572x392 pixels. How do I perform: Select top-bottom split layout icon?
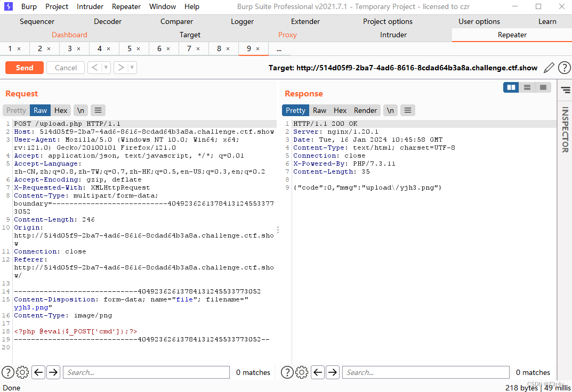tap(527, 87)
